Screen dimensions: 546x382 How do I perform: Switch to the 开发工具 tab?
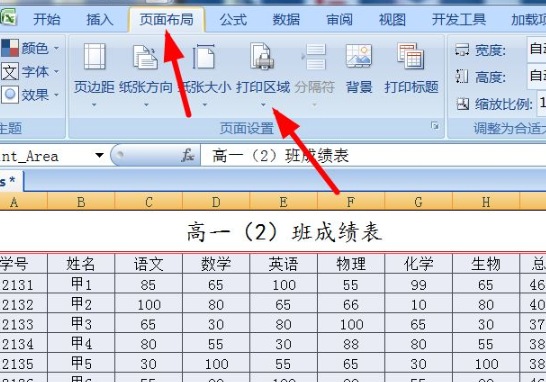pyautogui.click(x=459, y=20)
